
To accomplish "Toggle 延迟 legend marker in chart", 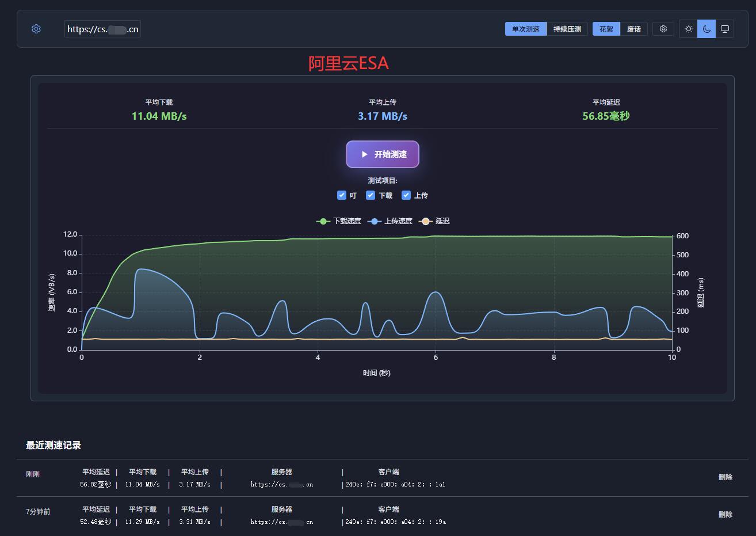I will click(x=425, y=221).
